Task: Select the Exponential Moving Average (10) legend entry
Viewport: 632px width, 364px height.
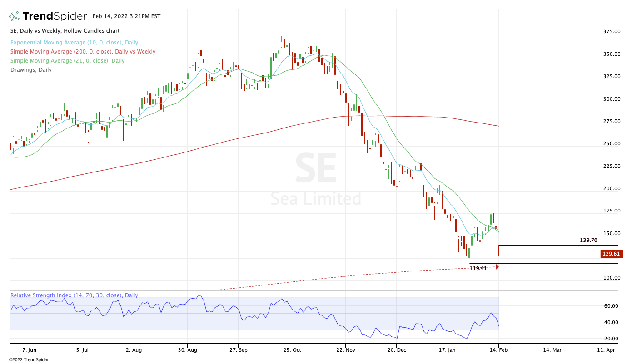Action: point(74,43)
